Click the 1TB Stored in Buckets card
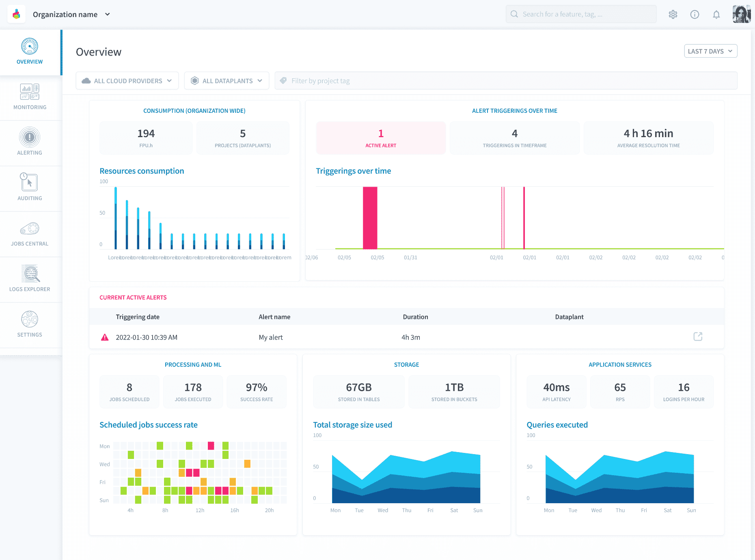 click(454, 392)
